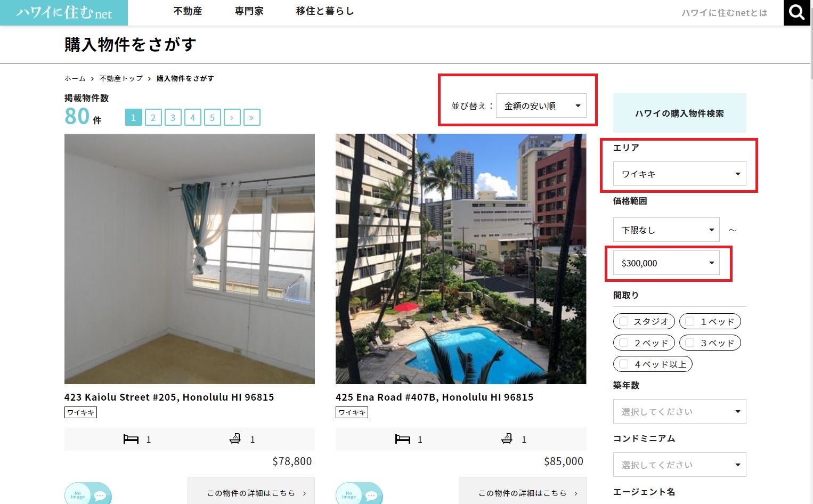
Task: View details of the $78,800 property
Action: point(251,493)
